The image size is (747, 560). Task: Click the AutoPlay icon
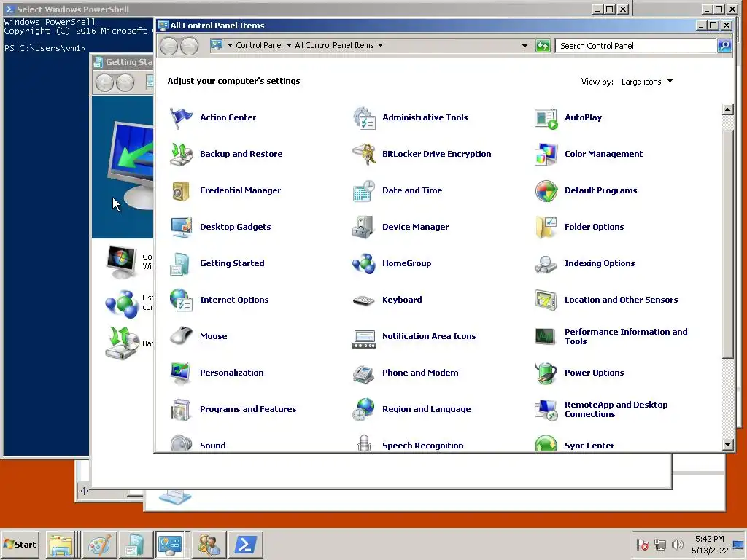click(x=546, y=117)
